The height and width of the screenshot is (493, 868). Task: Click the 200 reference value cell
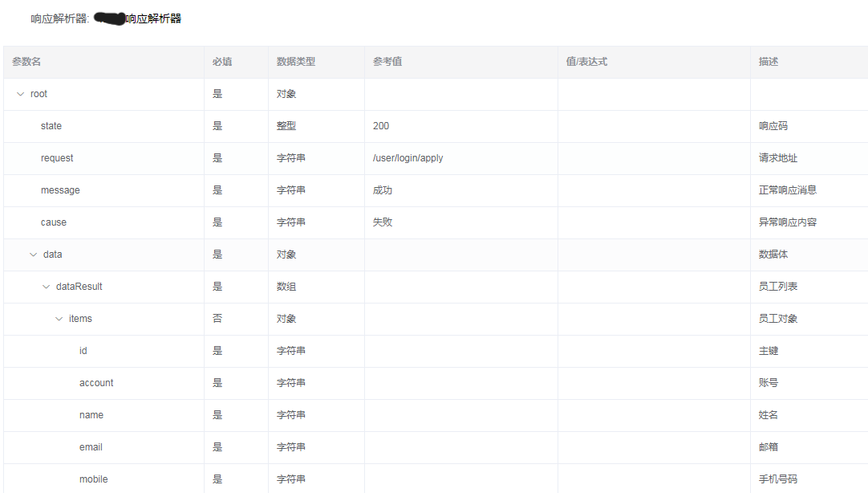point(381,126)
